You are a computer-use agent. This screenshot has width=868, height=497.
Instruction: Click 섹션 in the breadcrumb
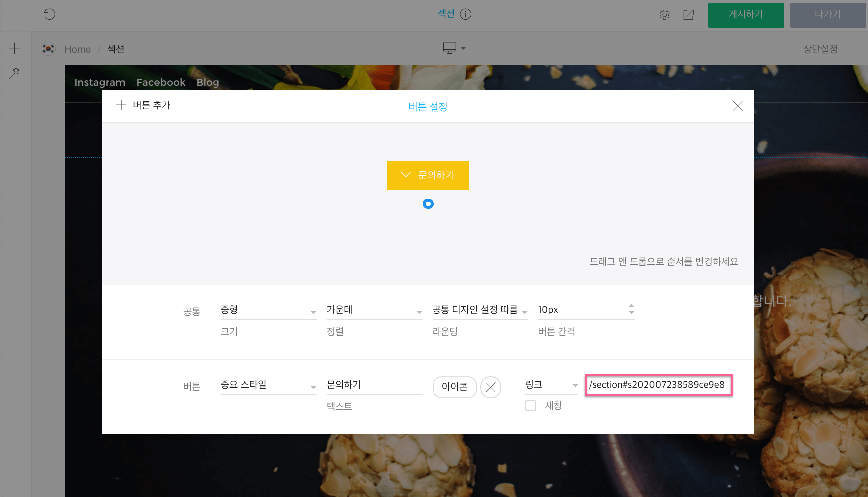tap(116, 49)
